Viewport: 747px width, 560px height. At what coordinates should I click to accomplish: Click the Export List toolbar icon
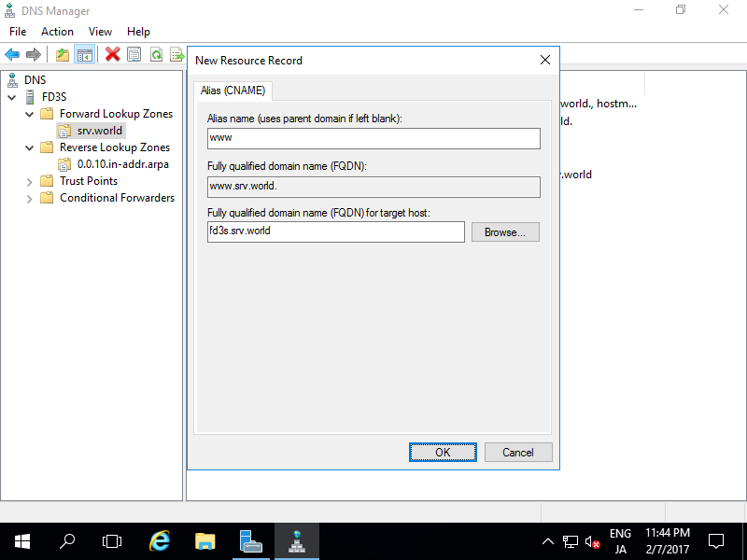[x=176, y=53]
